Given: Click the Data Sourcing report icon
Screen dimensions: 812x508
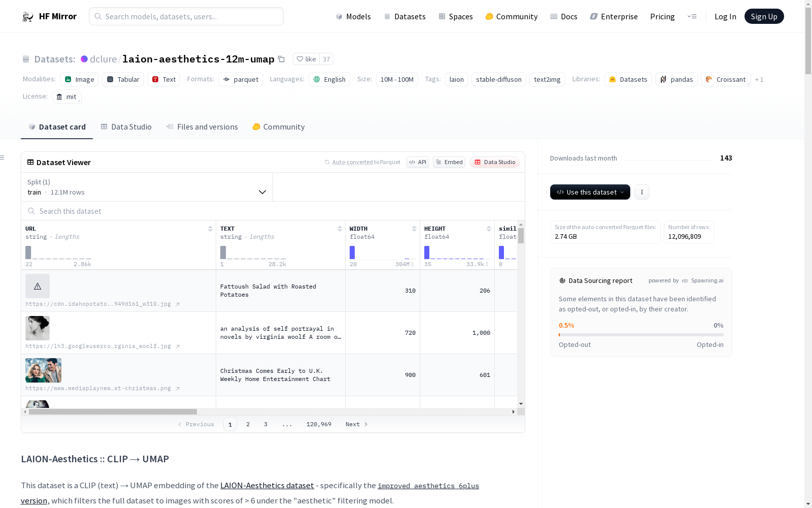Looking at the screenshot, I should tap(562, 280).
